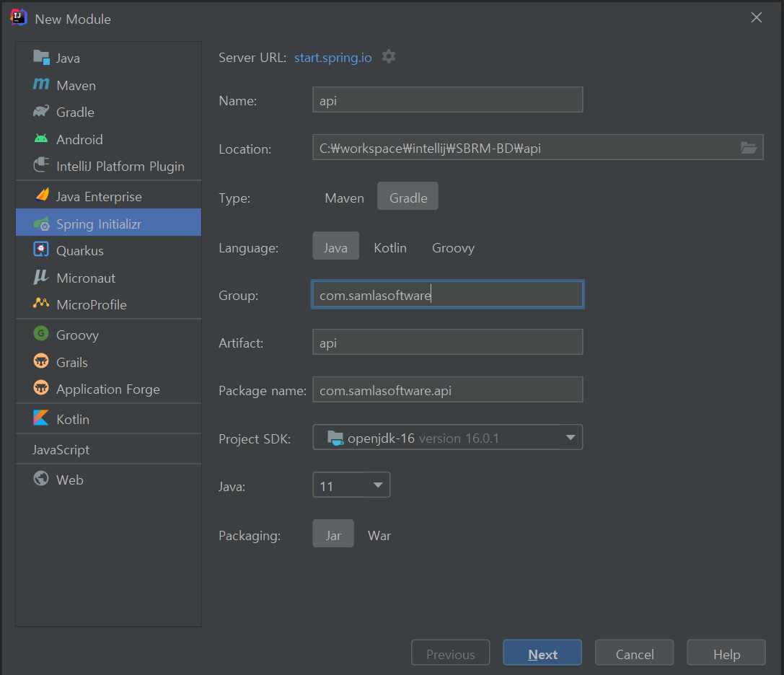Image resolution: width=784 pixels, height=675 pixels.
Task: Focus the Package name field
Action: click(x=447, y=389)
